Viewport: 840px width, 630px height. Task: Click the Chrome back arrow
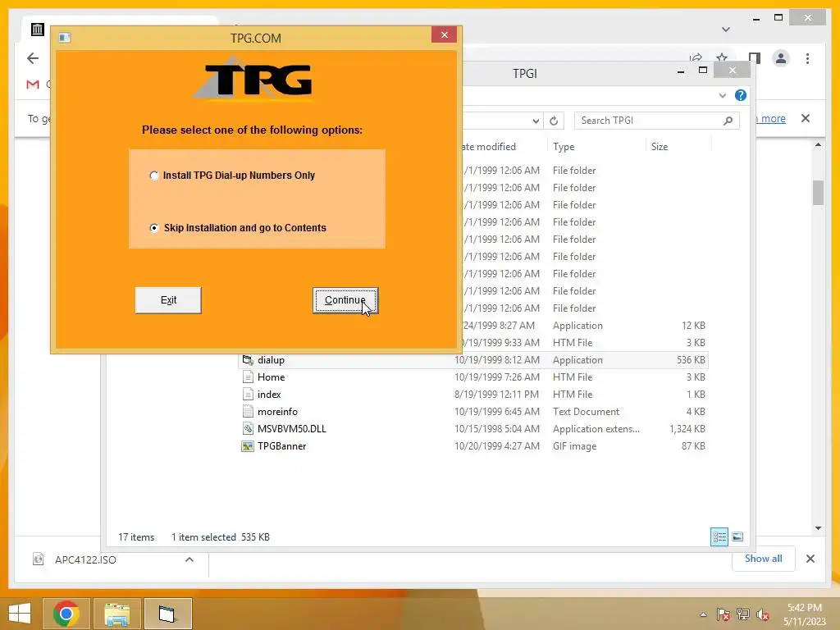[x=33, y=58]
